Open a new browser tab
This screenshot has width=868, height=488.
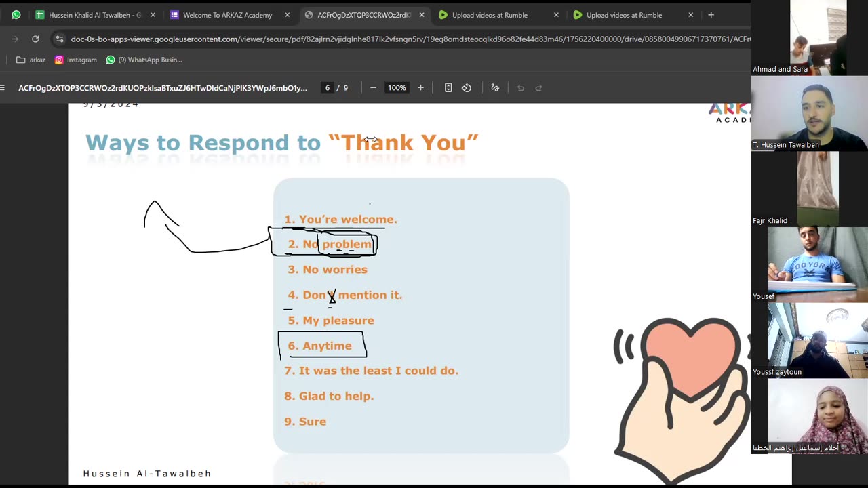[x=711, y=15]
